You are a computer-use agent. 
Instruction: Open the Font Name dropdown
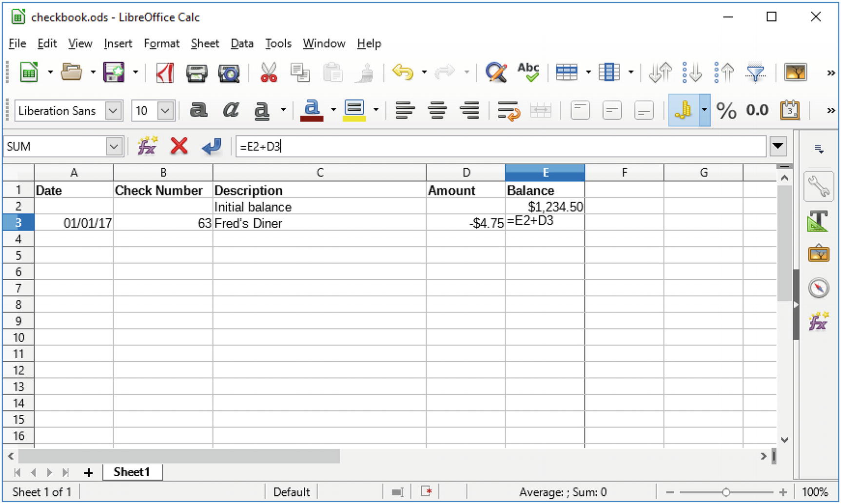(x=113, y=111)
